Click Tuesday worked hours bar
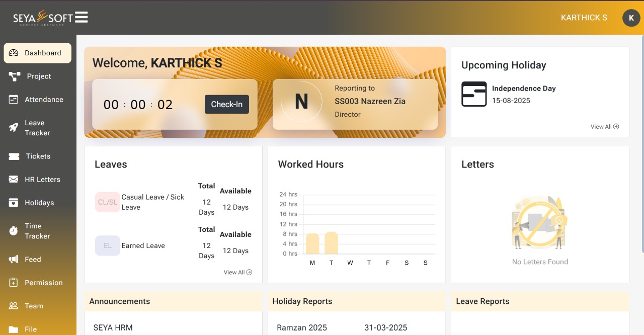 point(331,243)
